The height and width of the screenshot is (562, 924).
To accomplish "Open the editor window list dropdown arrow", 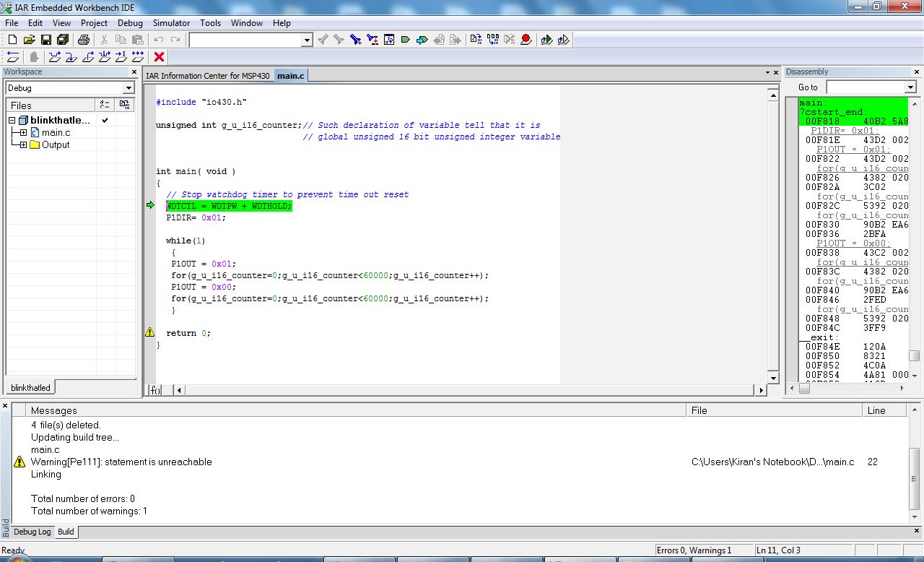I will pos(767,72).
